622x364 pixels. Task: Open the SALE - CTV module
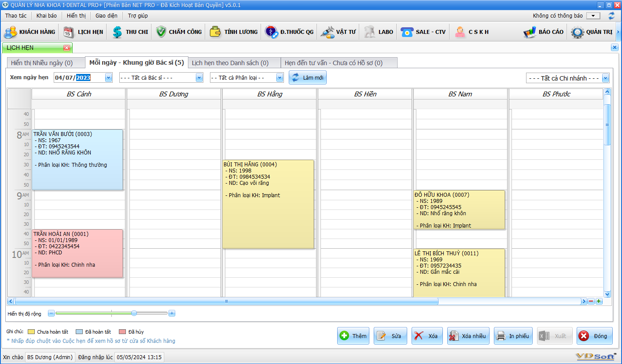[x=423, y=32]
